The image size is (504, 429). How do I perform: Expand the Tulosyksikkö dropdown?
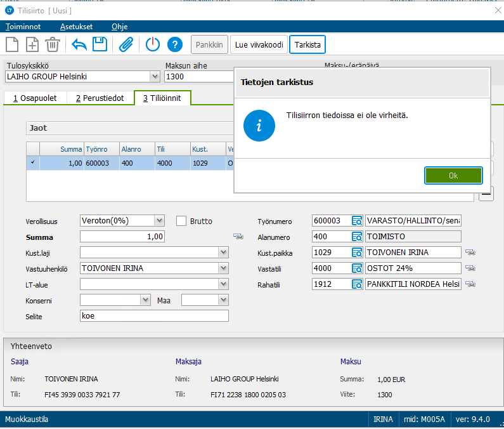[155, 77]
